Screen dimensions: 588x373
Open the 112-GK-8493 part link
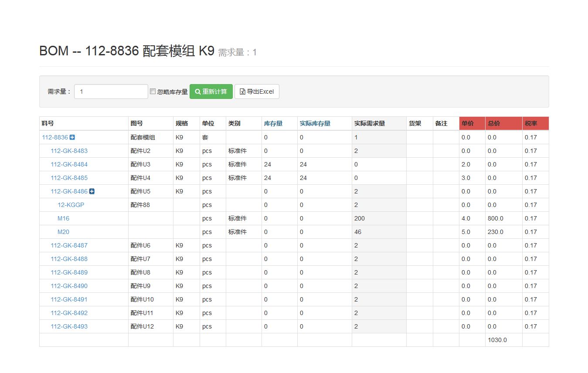tap(69, 326)
